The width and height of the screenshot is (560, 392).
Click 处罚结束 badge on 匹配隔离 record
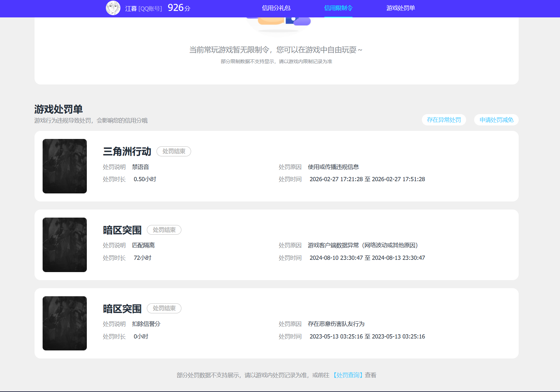pyautogui.click(x=164, y=230)
